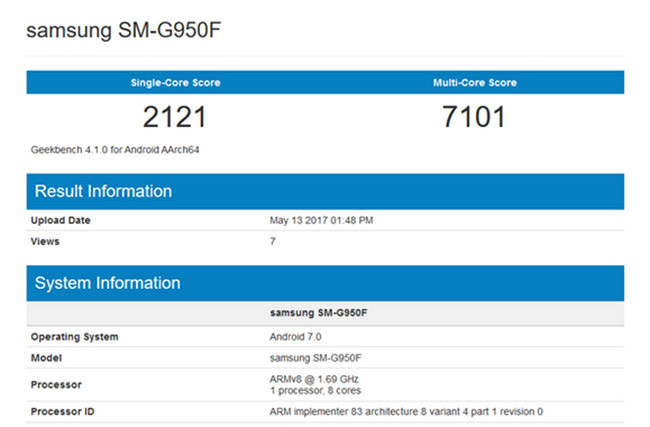This screenshot has height=427, width=650.
Task: Click the samsung SM-G950F page title
Action: 123,31
